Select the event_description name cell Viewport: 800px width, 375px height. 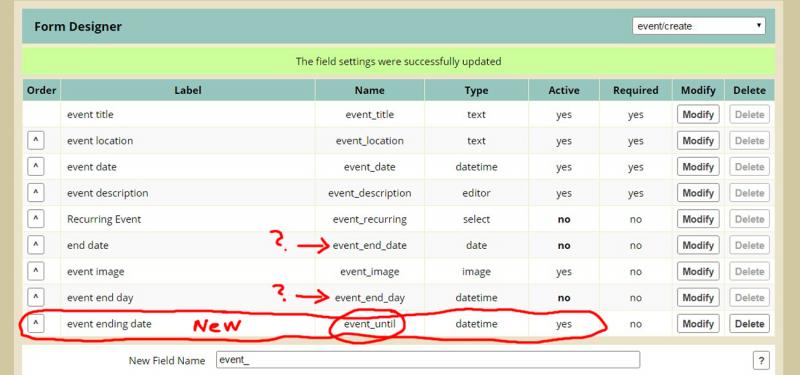pos(369,193)
